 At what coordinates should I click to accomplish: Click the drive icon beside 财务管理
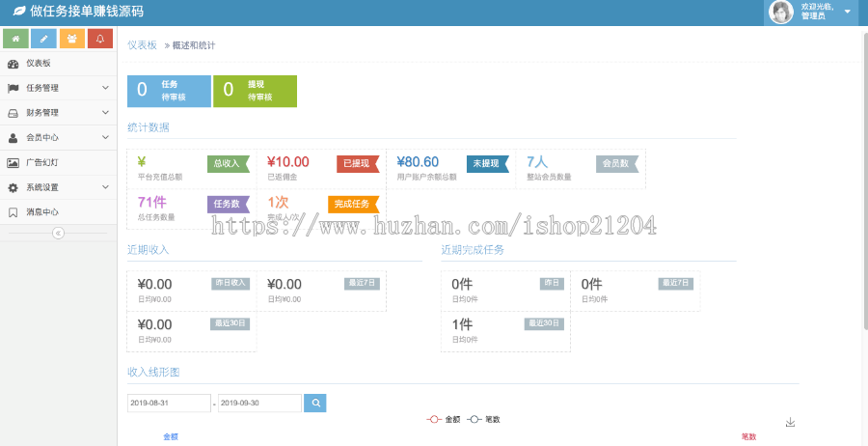[13, 113]
